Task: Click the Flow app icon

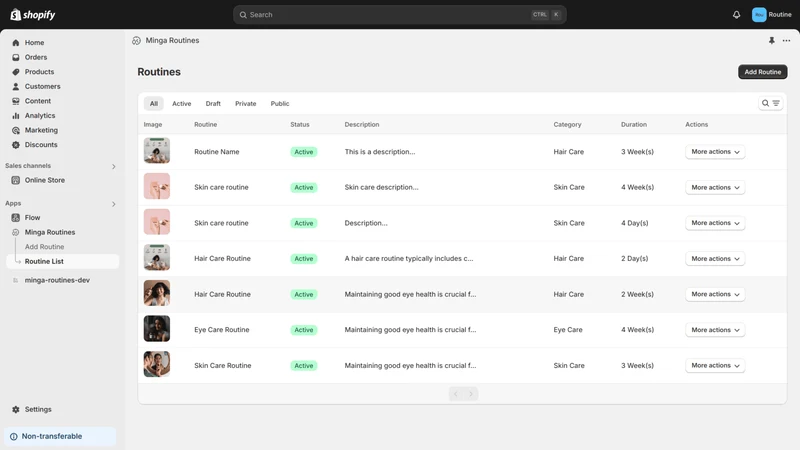Action: point(16,217)
